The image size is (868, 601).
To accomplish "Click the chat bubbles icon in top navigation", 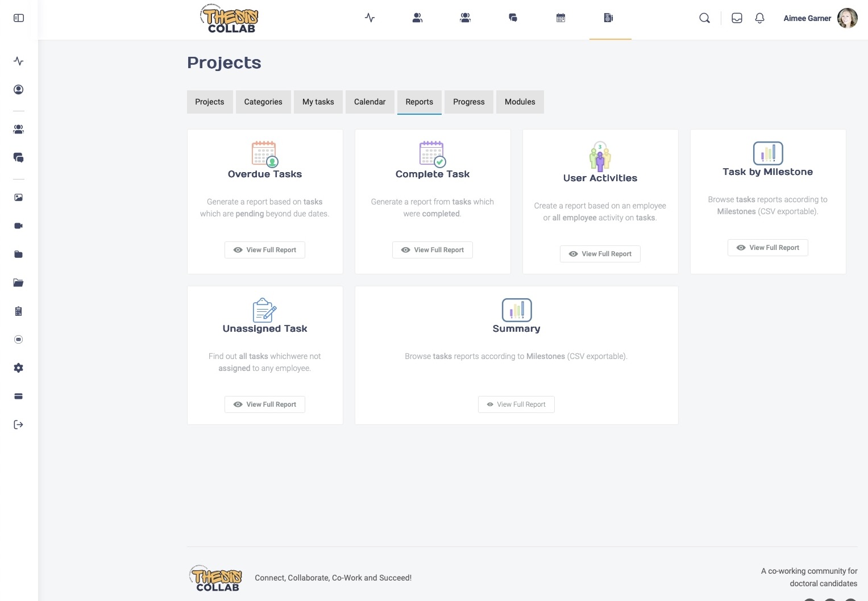I will pyautogui.click(x=513, y=18).
